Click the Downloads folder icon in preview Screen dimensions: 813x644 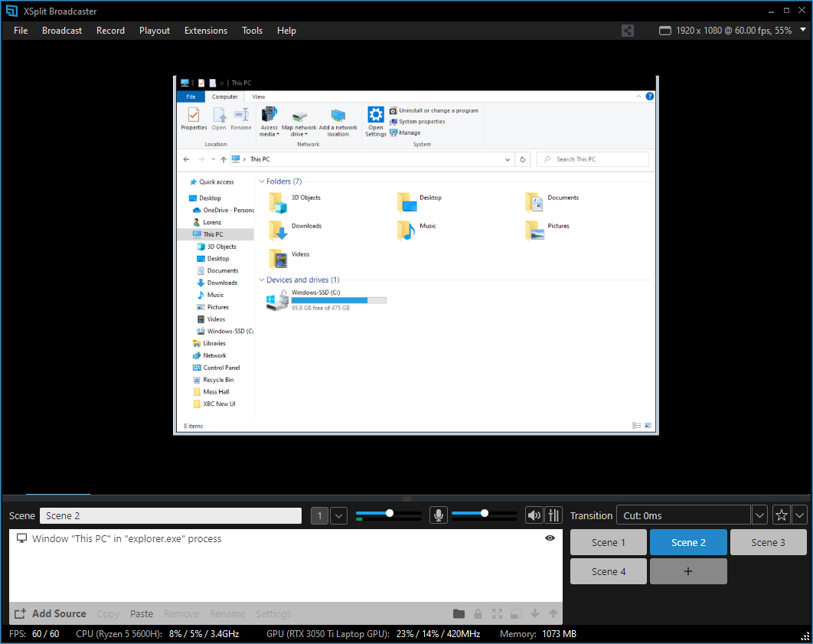click(278, 230)
